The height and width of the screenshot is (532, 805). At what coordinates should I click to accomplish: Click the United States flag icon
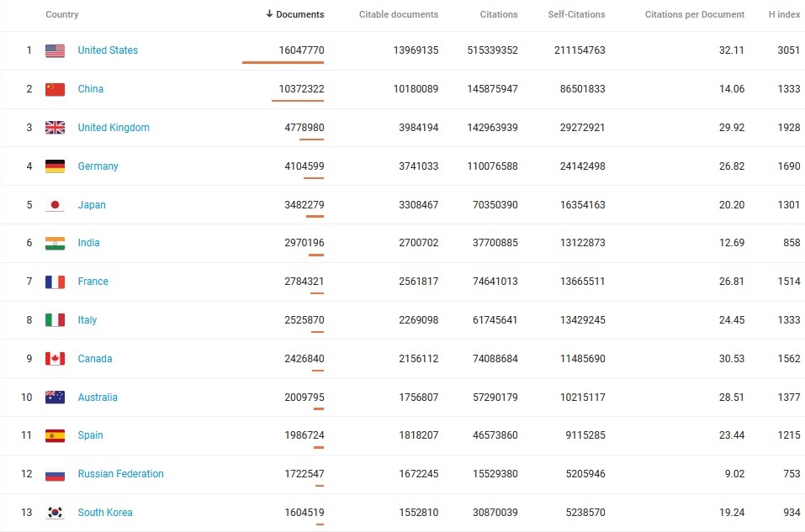pos(55,50)
